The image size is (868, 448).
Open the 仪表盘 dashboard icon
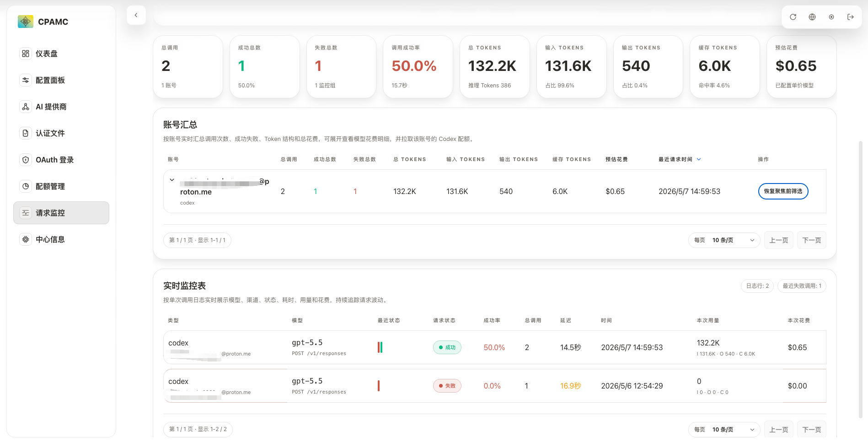[26, 54]
